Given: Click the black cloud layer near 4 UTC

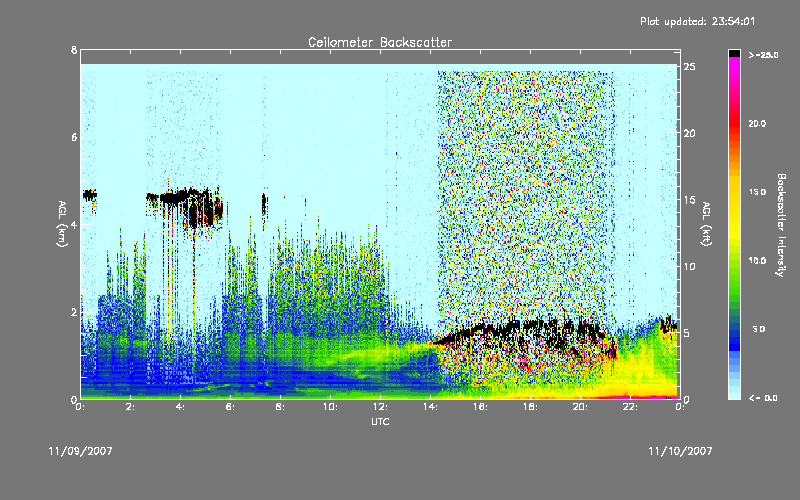Looking at the screenshot, I should (x=186, y=196).
